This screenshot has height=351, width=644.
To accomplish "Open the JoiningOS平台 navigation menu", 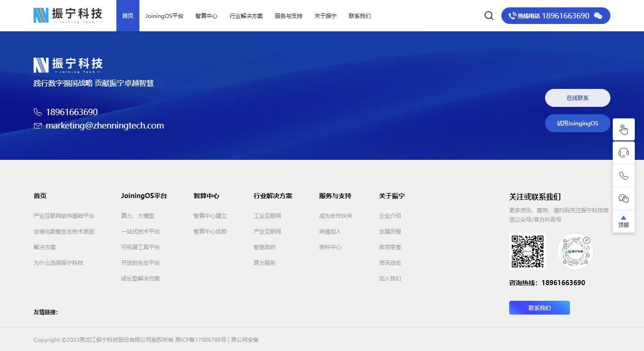I will [x=164, y=16].
